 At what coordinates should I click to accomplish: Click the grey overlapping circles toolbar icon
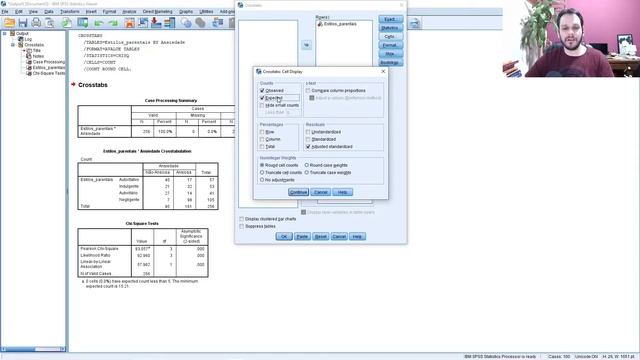point(200,23)
